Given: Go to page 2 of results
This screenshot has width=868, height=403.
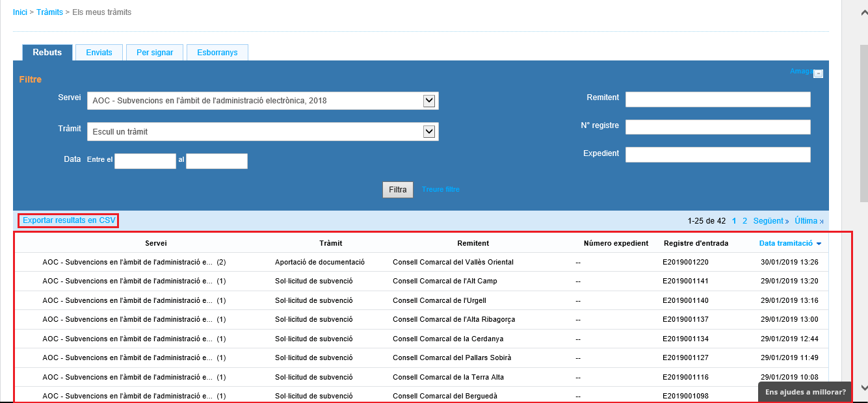Looking at the screenshot, I should click(745, 221).
